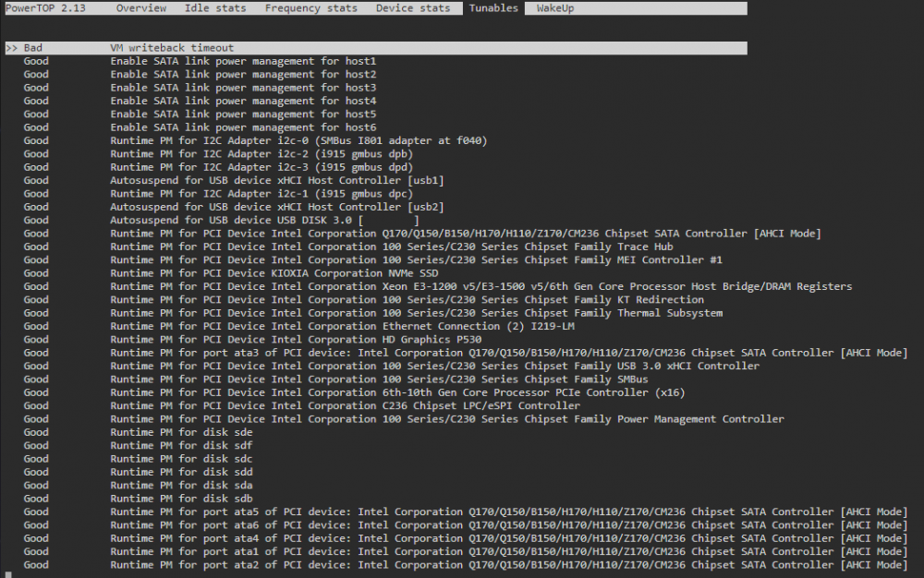
Task: Select Autosuspend for USB DISK 3.0
Action: coord(264,220)
